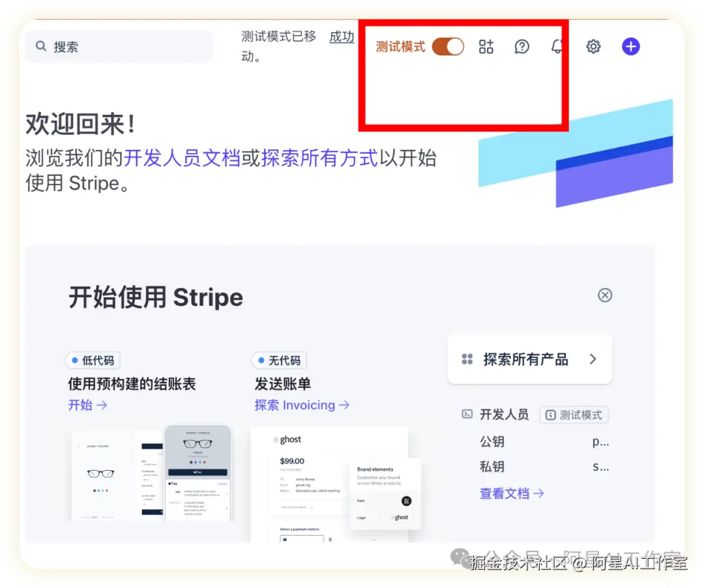Open the 开发人员文档 link
This screenshot has width=704, height=588.
click(184, 157)
